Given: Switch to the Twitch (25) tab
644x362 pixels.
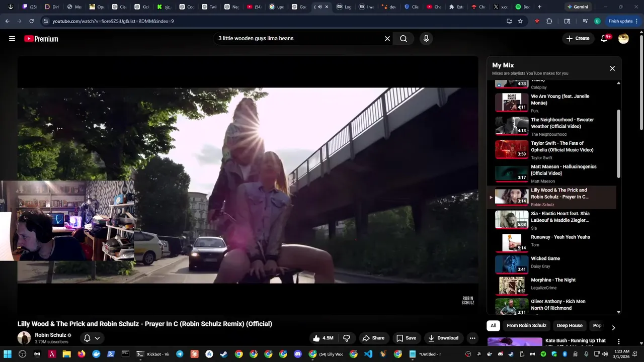Looking at the screenshot, I should click(29, 7).
